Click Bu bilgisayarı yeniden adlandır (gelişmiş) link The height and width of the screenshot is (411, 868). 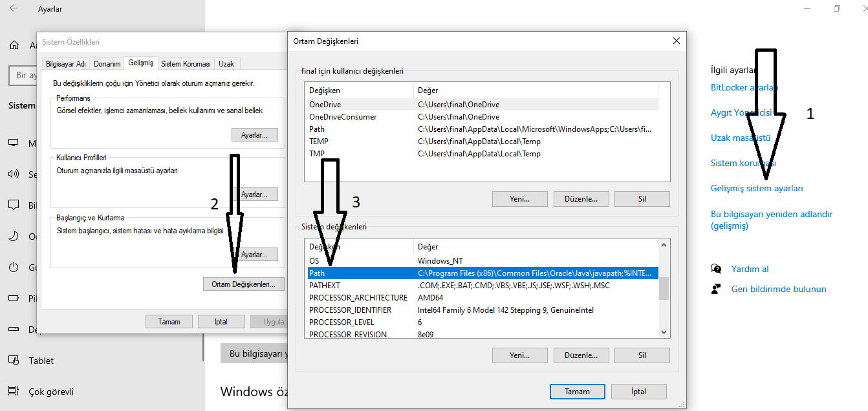(x=772, y=220)
